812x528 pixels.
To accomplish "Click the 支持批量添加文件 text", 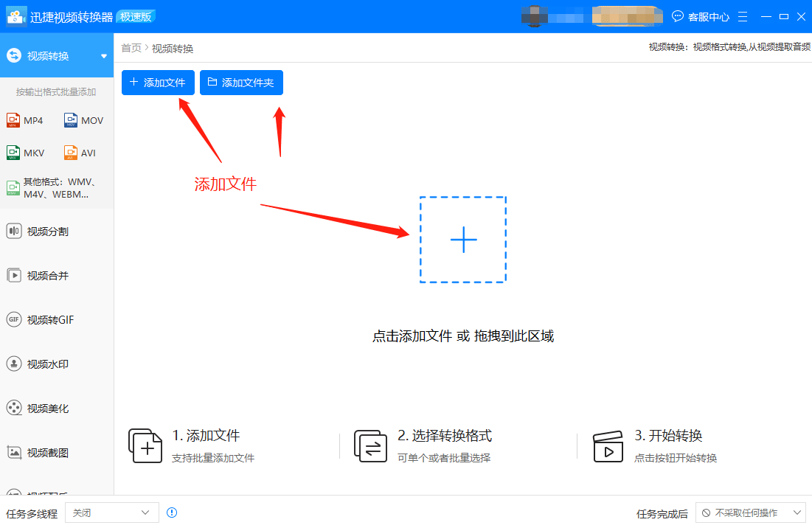I will (x=213, y=458).
